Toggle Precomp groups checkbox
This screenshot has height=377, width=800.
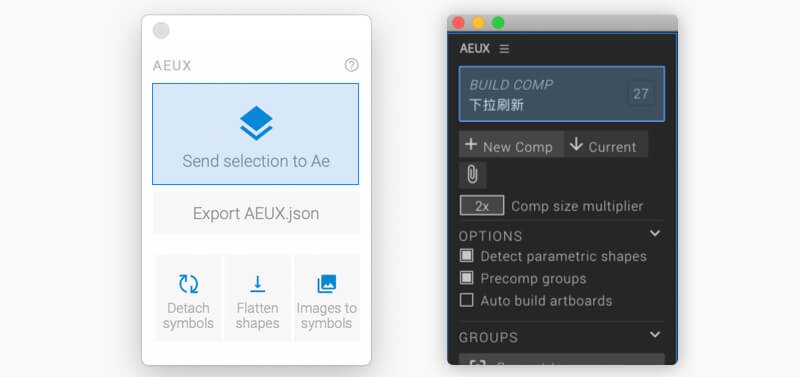pos(466,278)
